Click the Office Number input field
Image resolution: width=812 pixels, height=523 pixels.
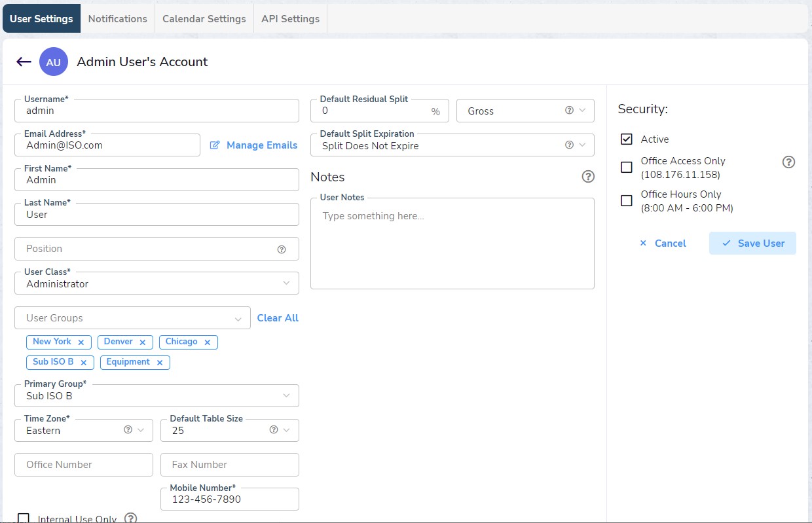click(x=84, y=465)
